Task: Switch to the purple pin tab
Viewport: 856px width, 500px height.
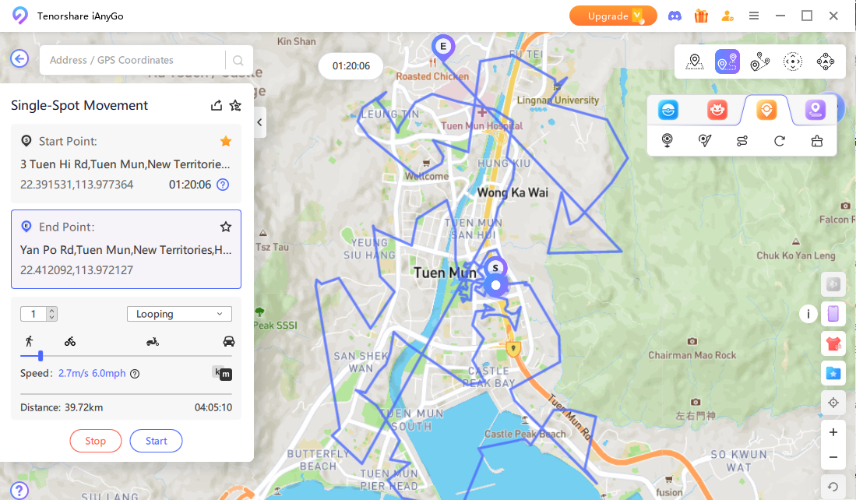Action: pyautogui.click(x=816, y=110)
